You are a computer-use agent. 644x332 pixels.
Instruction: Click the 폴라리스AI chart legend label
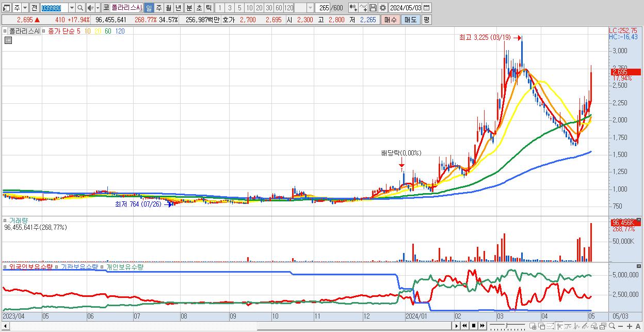pyautogui.click(x=24, y=31)
